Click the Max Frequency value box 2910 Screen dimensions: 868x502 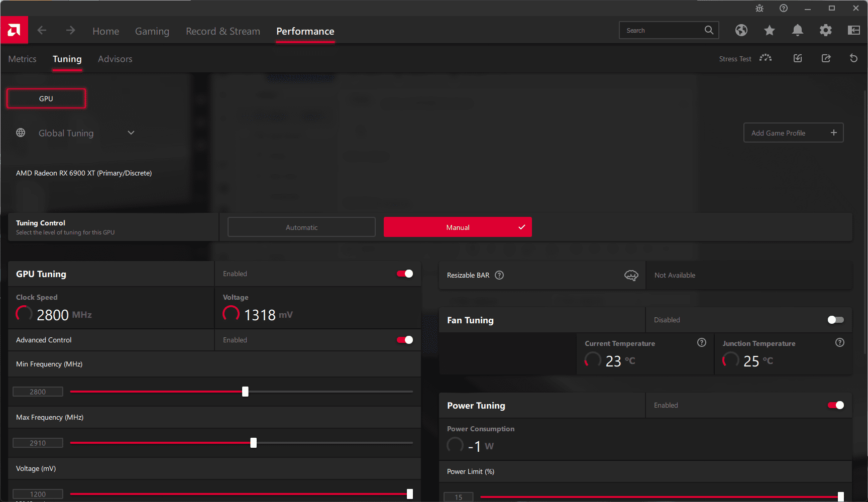pos(38,443)
